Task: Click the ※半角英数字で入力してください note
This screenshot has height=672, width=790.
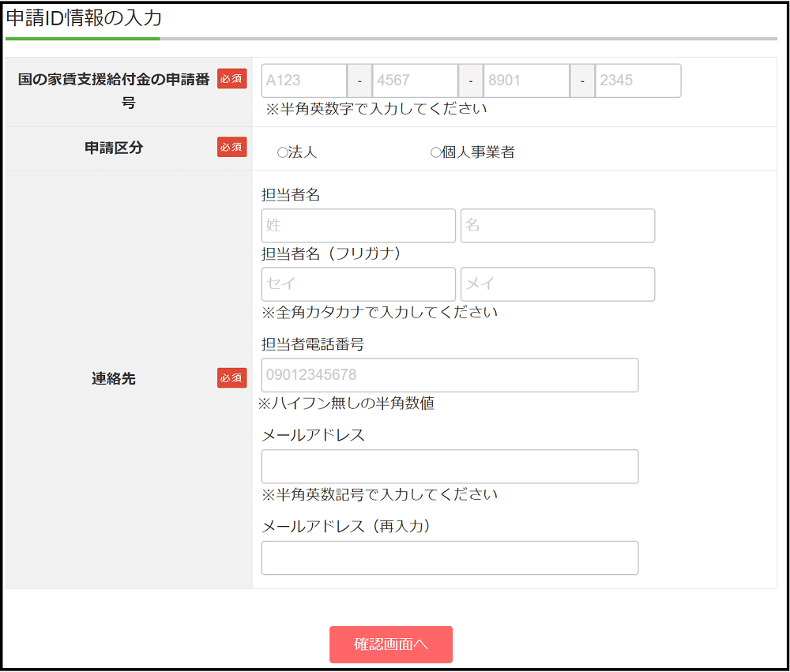Action: (x=376, y=109)
